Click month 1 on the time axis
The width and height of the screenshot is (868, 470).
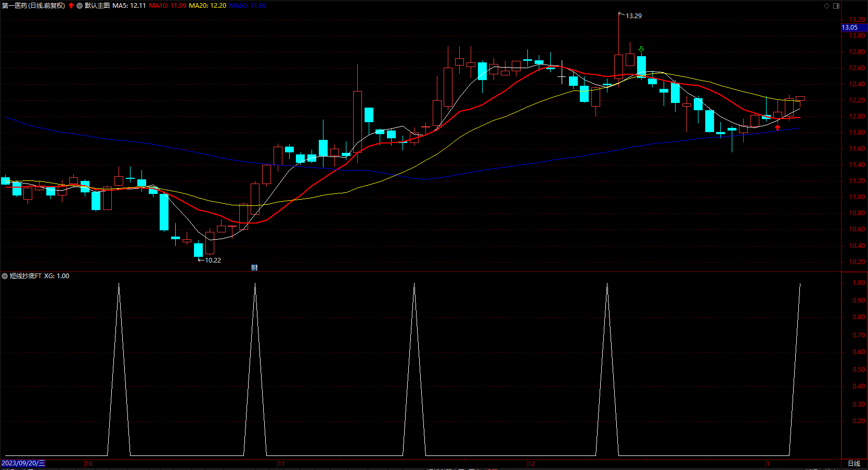click(768, 463)
